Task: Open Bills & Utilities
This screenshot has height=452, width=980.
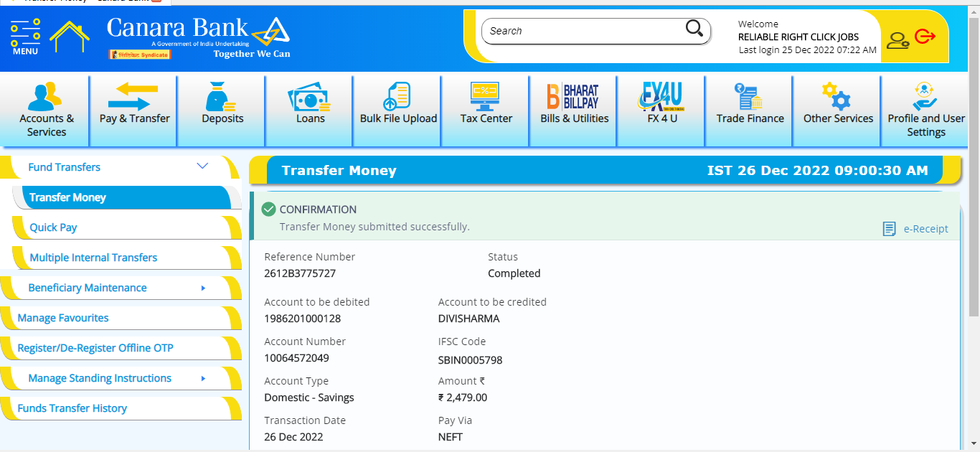Action: pyautogui.click(x=574, y=110)
